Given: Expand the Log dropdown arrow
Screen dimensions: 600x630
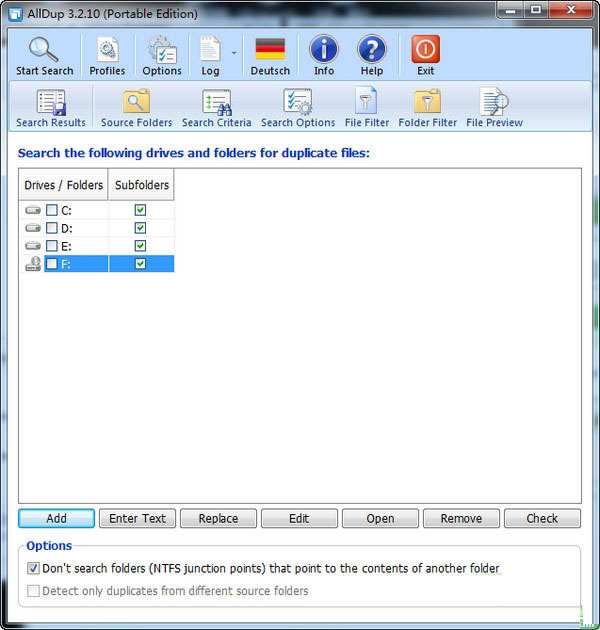Looking at the screenshot, I should (x=234, y=52).
